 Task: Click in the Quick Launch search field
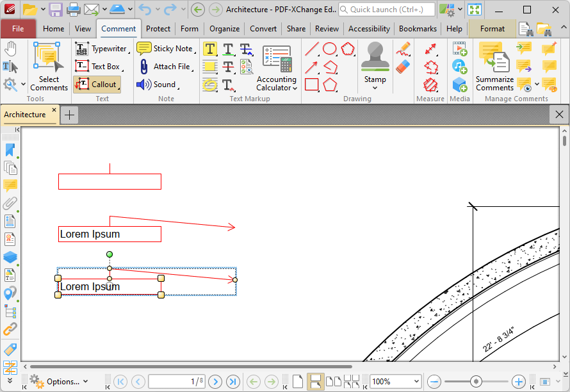[387, 10]
